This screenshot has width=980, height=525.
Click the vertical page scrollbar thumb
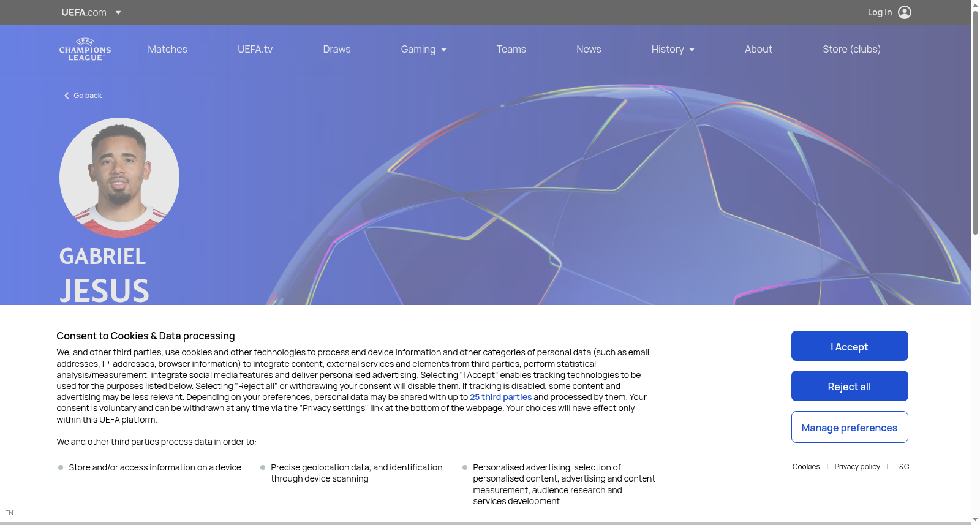pyautogui.click(x=975, y=123)
